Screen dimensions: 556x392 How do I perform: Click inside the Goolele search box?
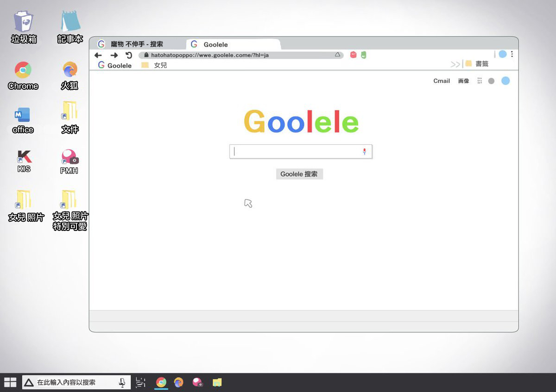[x=297, y=152]
